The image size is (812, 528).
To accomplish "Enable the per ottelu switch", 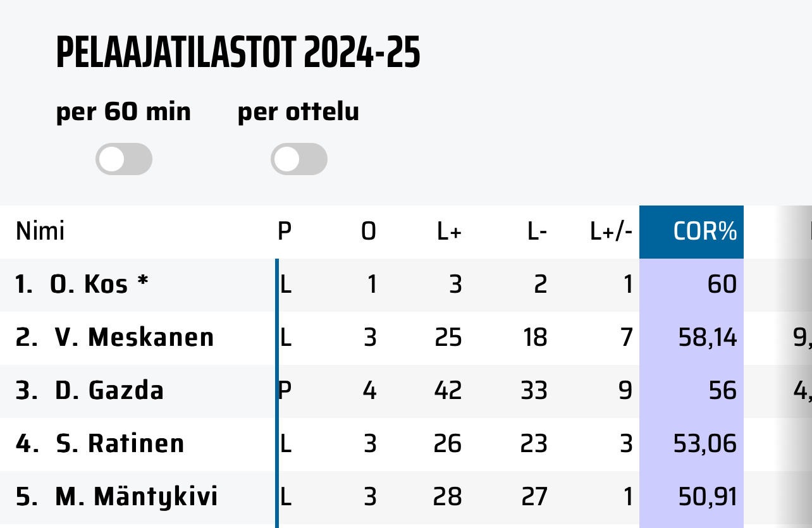I will click(x=298, y=159).
